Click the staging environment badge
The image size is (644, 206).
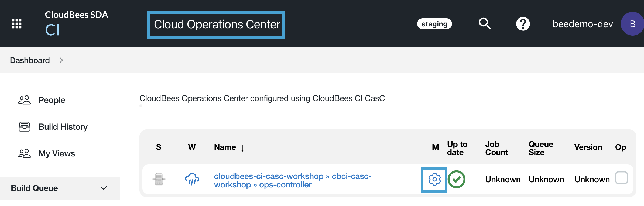pyautogui.click(x=434, y=24)
